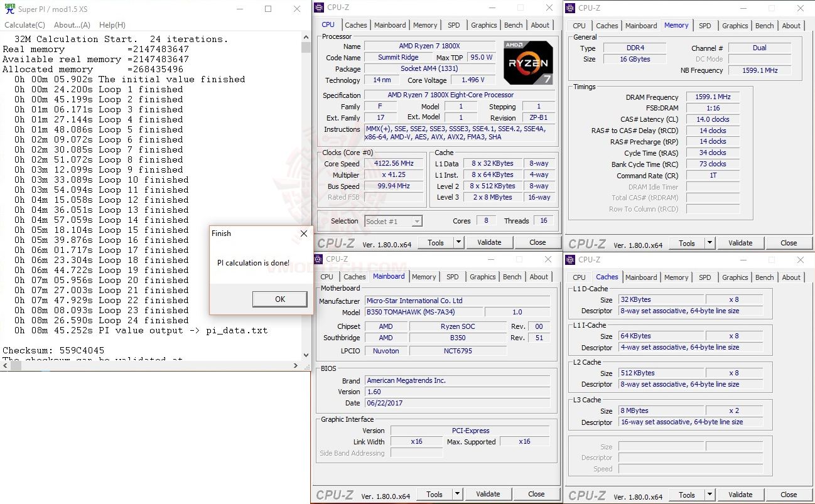Image resolution: width=815 pixels, height=504 pixels.
Task: Click the DRAM Frequency value '1599.1 MHz'
Action: point(713,97)
